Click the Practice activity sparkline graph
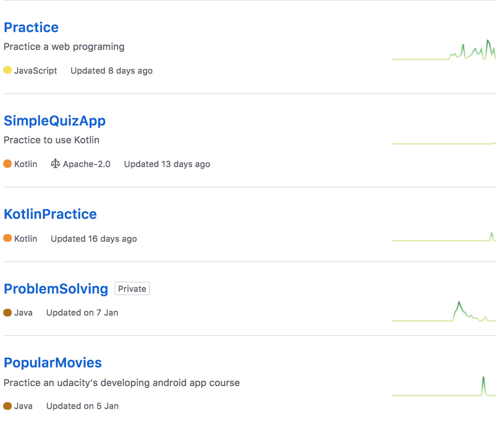This screenshot has height=427, width=504. (444, 50)
